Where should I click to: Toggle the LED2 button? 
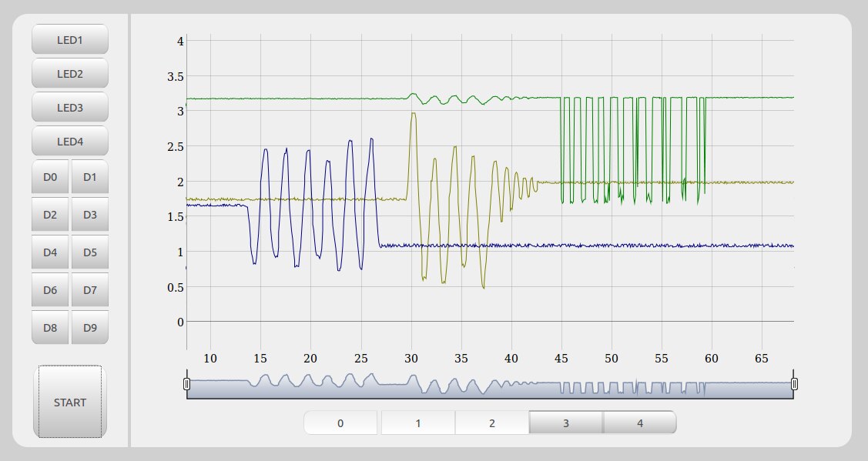(70, 73)
